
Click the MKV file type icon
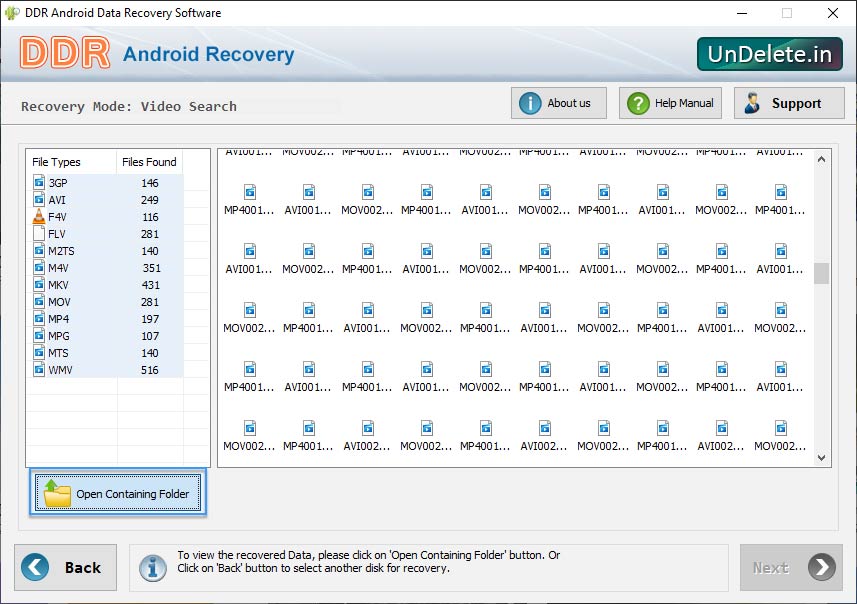click(x=39, y=284)
